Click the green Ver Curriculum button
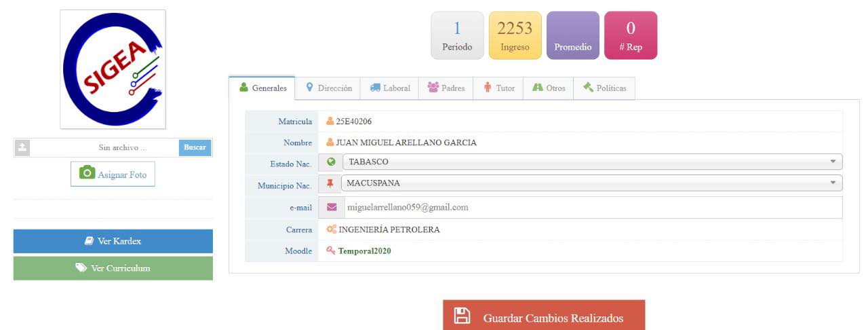868x330 pixels. (113, 268)
